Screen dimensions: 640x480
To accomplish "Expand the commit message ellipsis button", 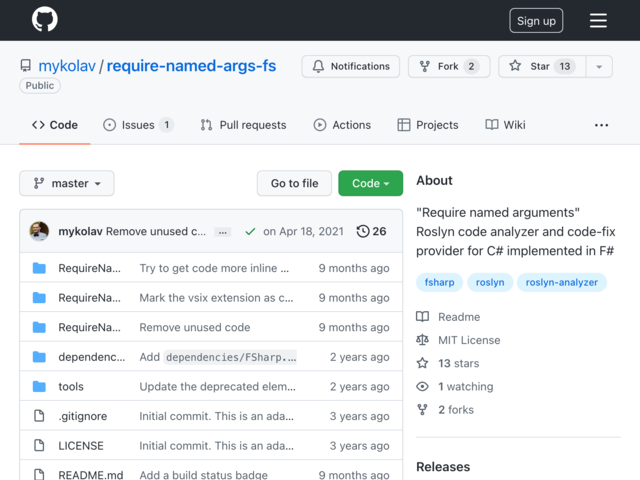I will click(x=223, y=232).
